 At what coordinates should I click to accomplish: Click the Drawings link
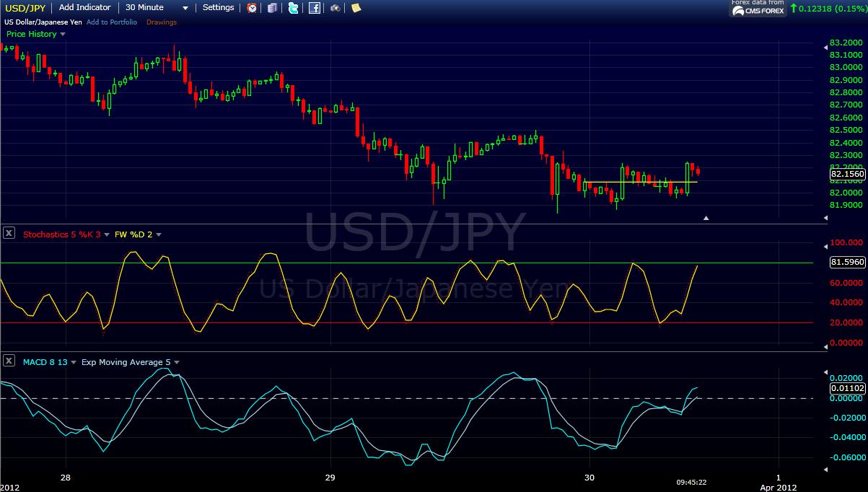click(162, 22)
